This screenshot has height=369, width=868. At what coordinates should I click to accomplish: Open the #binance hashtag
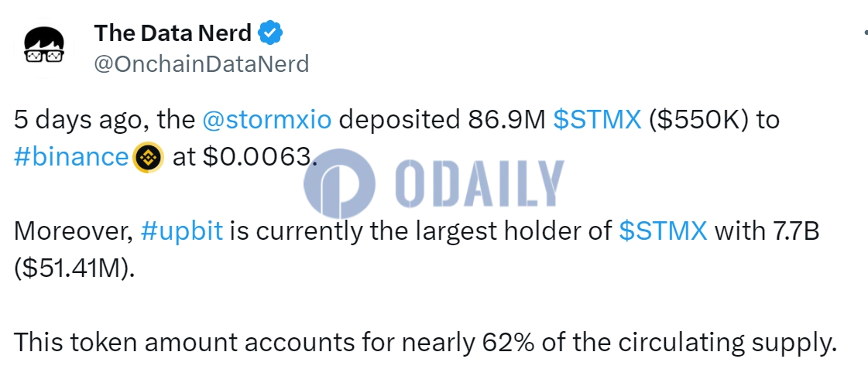(71, 158)
